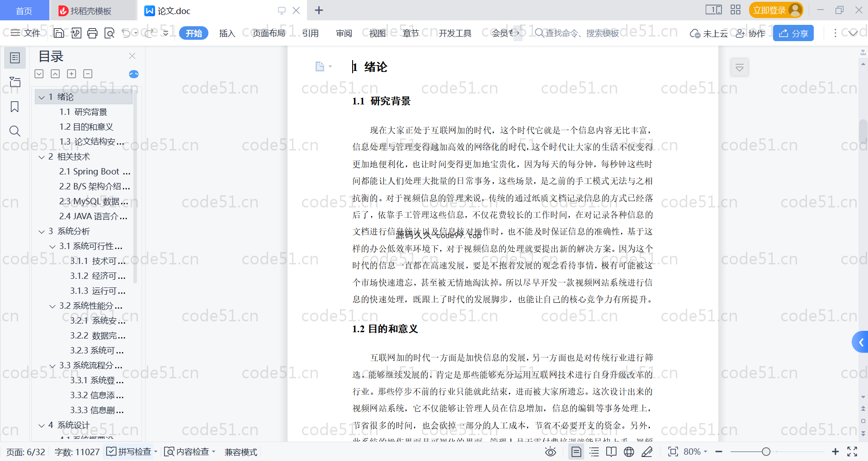Viewport: 868px width, 461px height.
Task: Click the zoom in plus button
Action: [x=835, y=452]
